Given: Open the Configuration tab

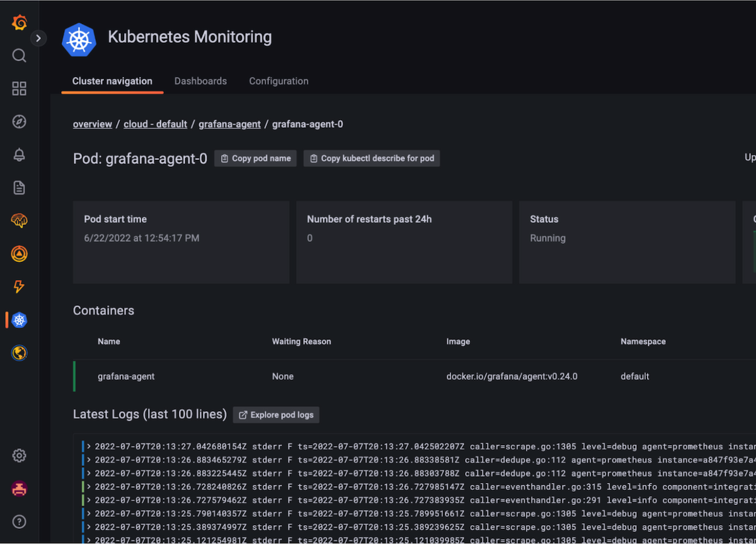Looking at the screenshot, I should pos(278,81).
